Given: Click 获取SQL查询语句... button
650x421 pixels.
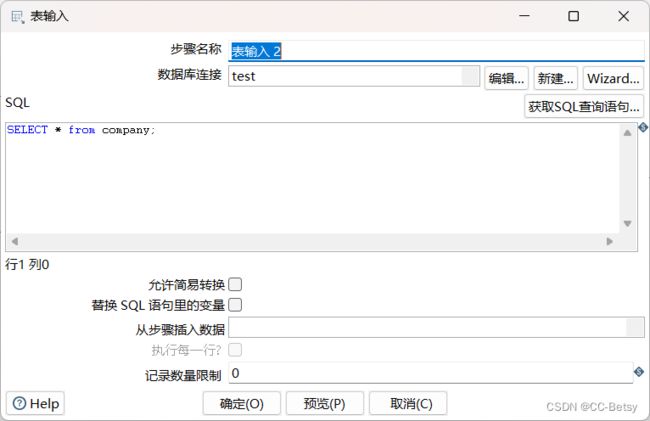Looking at the screenshot, I should coord(584,106).
